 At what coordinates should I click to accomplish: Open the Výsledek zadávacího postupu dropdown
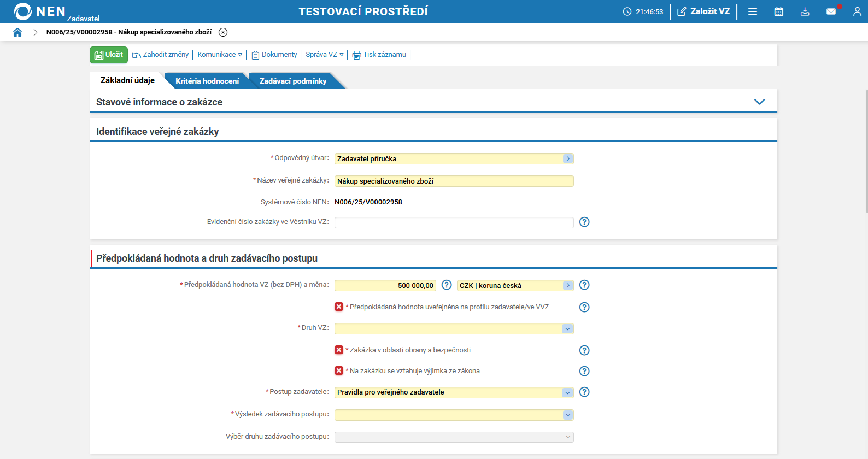tap(567, 415)
